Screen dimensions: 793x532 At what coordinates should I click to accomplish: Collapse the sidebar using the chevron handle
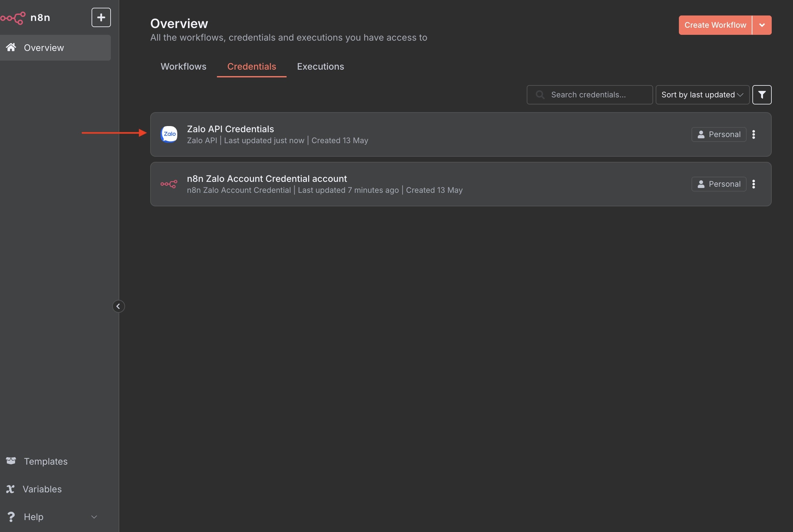pyautogui.click(x=118, y=306)
